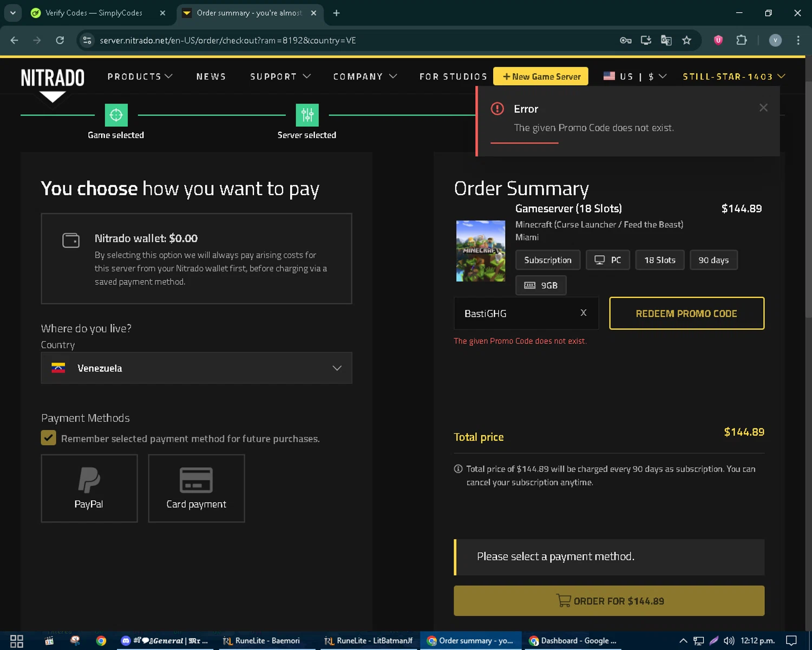
Task: Expand the Products menu
Action: (x=140, y=76)
